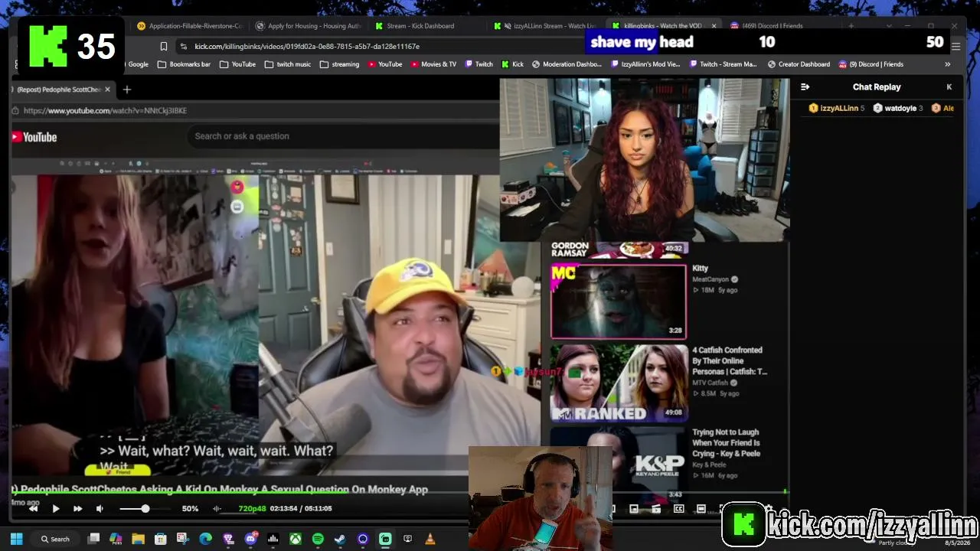Collapse the Chat Replay panel arrow
This screenshot has height=551, width=980.
805,87
